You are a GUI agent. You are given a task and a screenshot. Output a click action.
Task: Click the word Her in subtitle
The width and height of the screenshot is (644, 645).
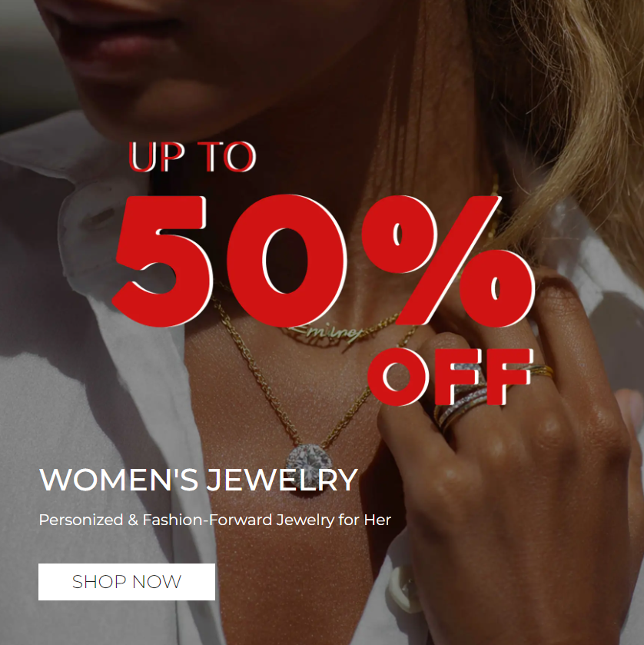pyautogui.click(x=377, y=520)
